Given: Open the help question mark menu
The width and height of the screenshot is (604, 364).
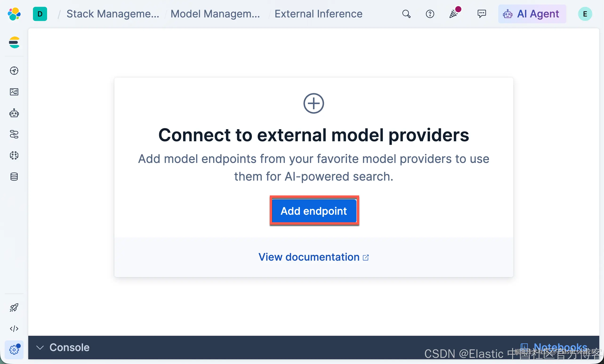Looking at the screenshot, I should click(x=430, y=14).
